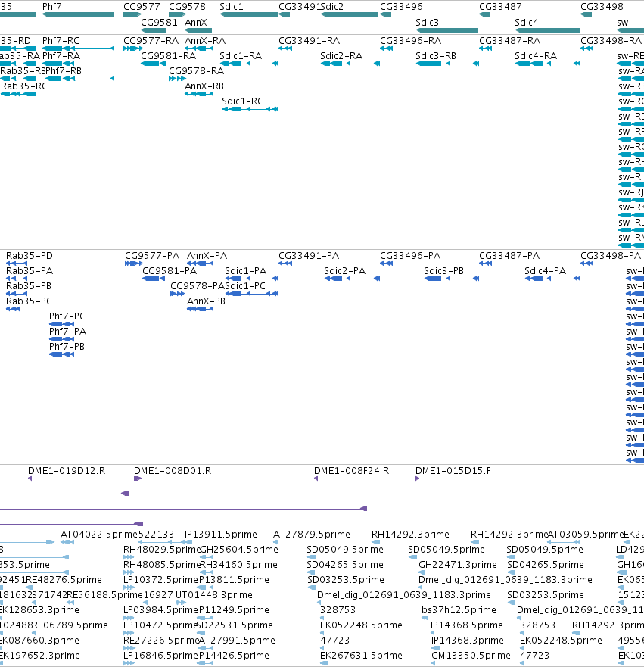The image size is (644, 667).
Task: Select the DME1-008D01.R feature label
Action: 173,471
